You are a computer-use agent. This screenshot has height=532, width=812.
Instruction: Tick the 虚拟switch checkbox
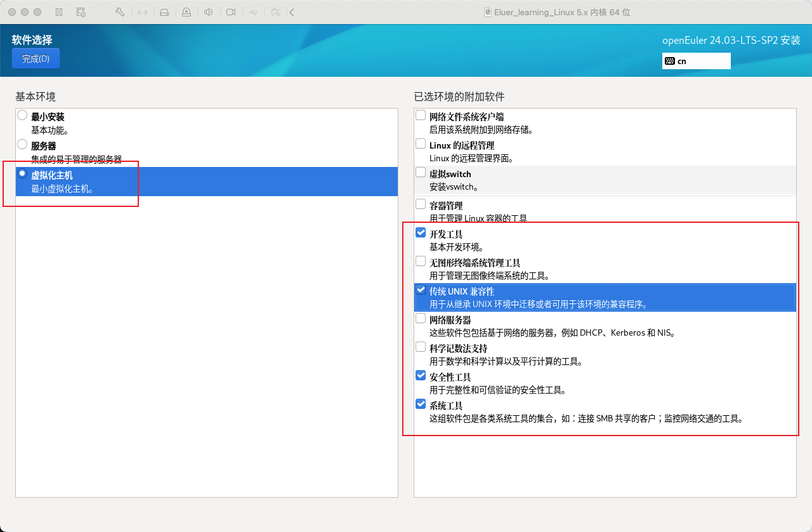click(x=421, y=173)
